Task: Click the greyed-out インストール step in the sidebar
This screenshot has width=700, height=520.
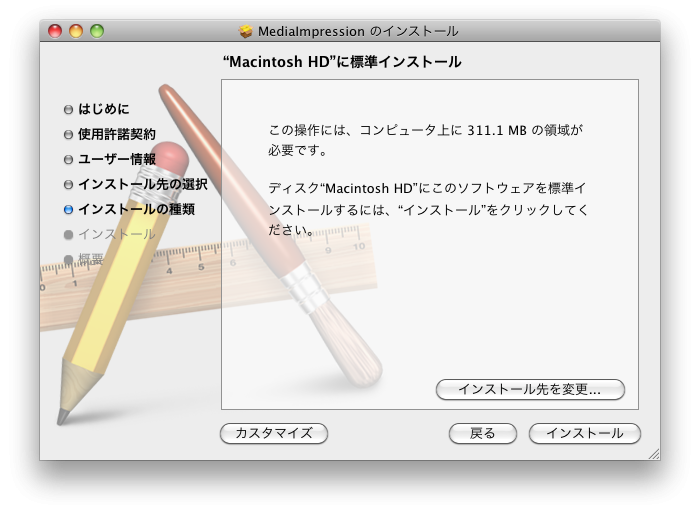Action: pos(117,234)
